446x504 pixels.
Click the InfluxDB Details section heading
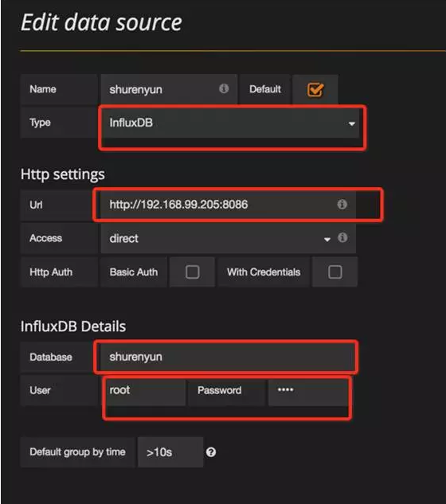73,326
